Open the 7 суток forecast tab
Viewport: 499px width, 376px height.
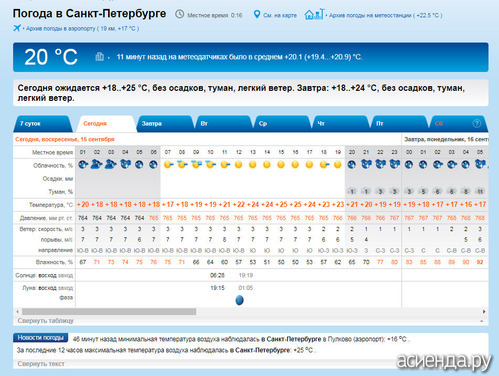(x=30, y=123)
